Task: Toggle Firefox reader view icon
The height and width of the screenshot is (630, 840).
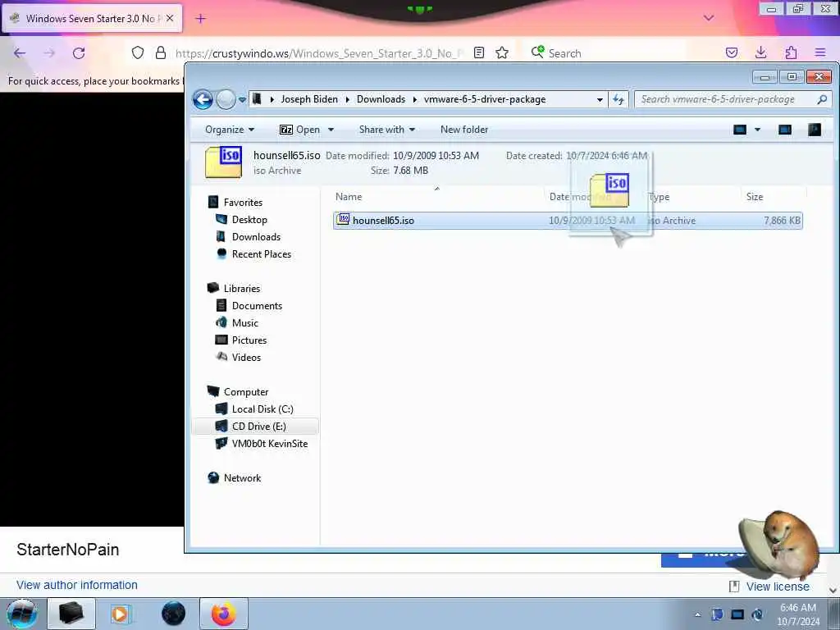Action: coord(479,53)
